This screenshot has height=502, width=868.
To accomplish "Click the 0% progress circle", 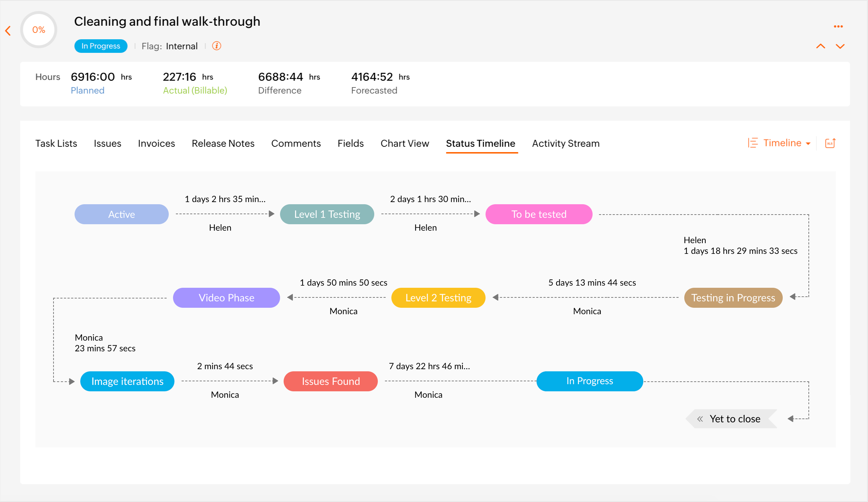I will click(39, 30).
